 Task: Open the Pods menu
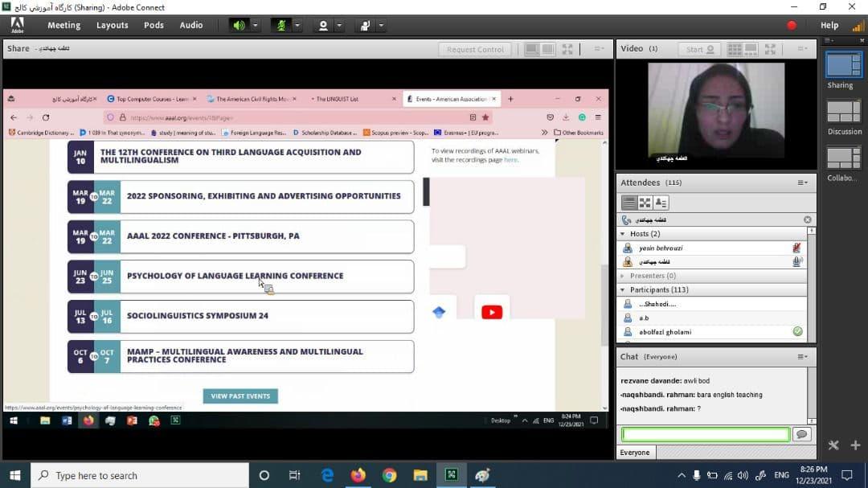[x=154, y=25]
